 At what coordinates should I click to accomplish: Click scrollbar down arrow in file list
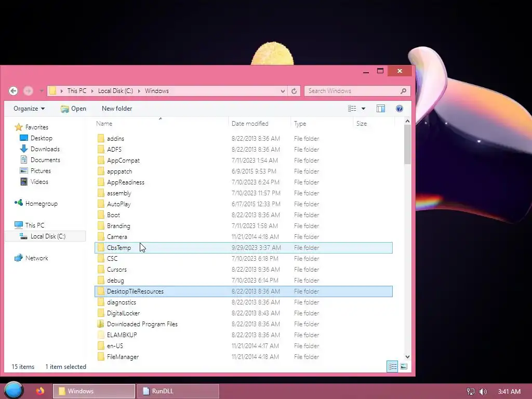click(407, 356)
